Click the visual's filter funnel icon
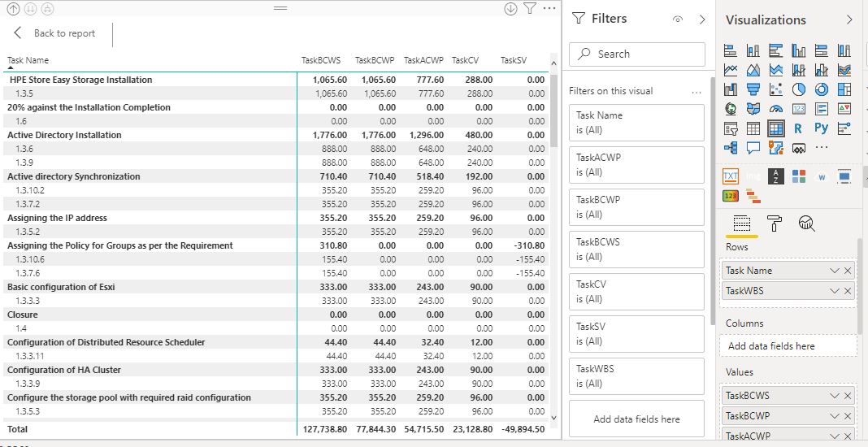Screen dimensions: 868x447 530,8
